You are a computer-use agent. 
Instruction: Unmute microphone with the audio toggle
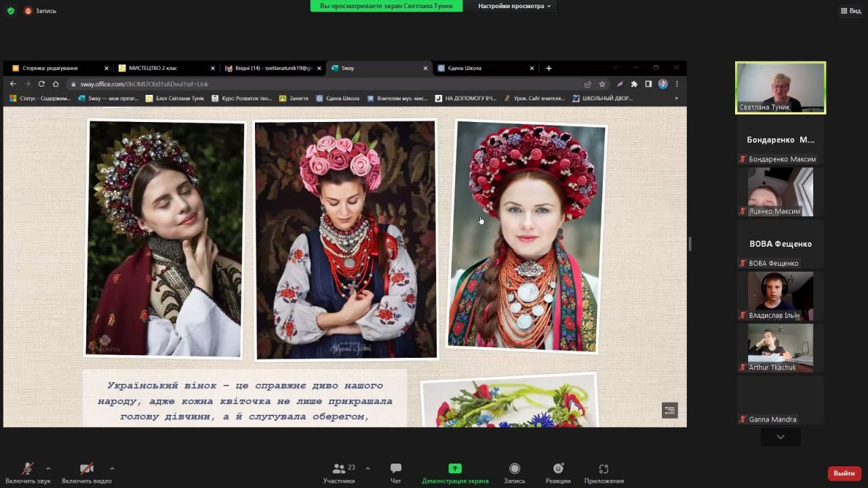coord(28,469)
